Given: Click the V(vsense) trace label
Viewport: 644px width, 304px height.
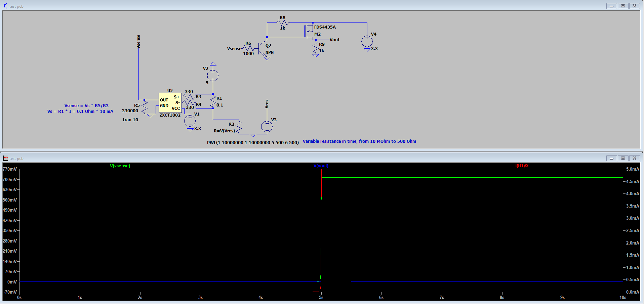Looking at the screenshot, I should [x=120, y=166].
